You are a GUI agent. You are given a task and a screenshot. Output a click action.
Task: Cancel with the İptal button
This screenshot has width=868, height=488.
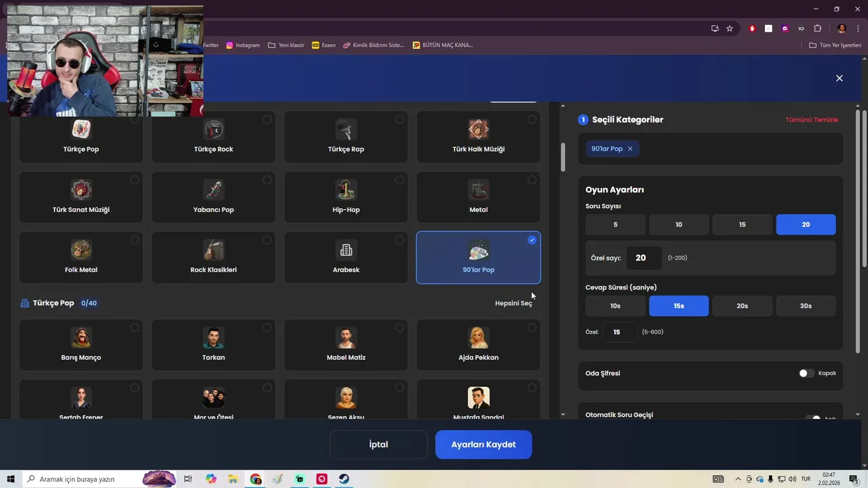[x=378, y=445]
